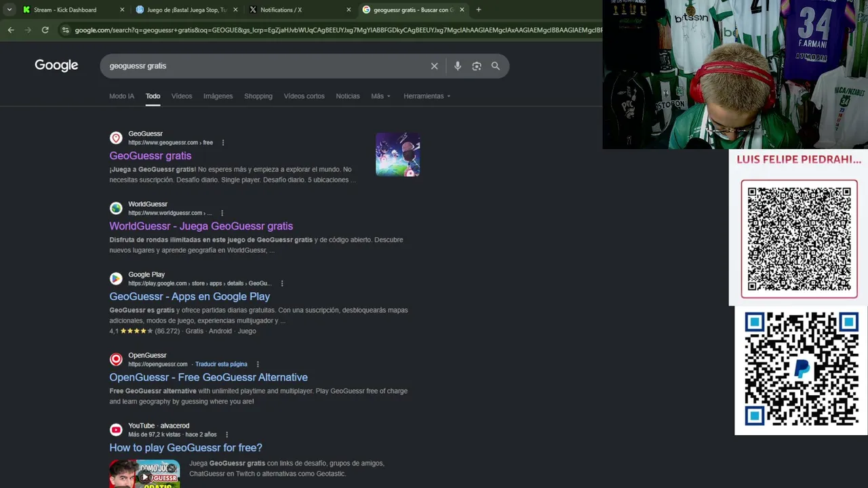The width and height of the screenshot is (868, 488).
Task: Reload the Google search page
Action: point(45,30)
